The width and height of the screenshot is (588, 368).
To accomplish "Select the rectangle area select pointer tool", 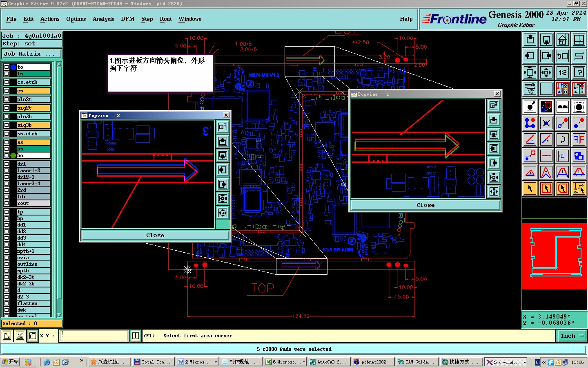I will click(x=546, y=188).
